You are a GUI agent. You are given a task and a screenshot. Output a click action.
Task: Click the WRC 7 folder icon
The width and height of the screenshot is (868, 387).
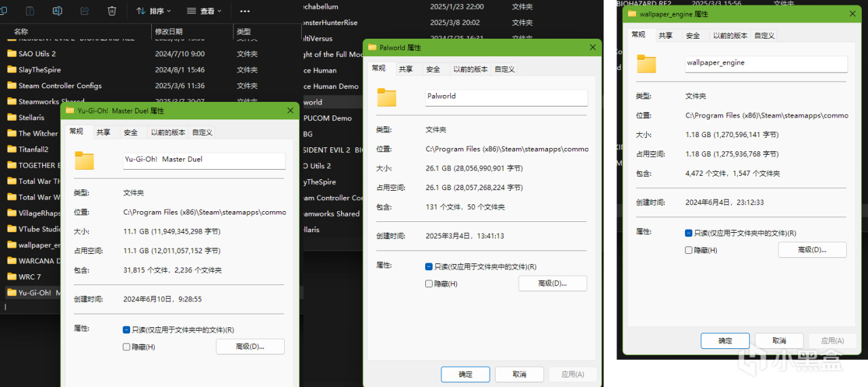[12, 276]
